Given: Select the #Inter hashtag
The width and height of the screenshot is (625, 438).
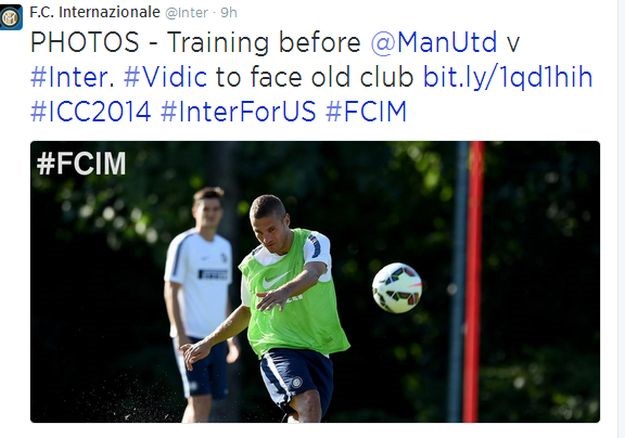Looking at the screenshot, I should [x=72, y=77].
